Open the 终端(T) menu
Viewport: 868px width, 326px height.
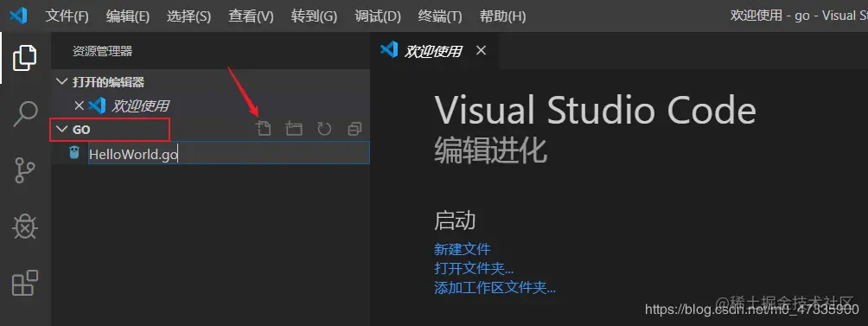click(x=440, y=16)
